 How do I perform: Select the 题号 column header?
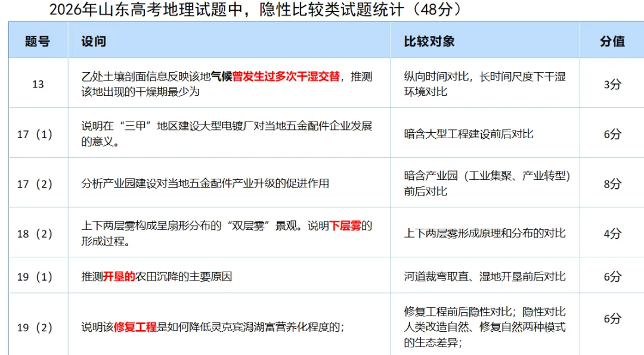pyautogui.click(x=38, y=41)
